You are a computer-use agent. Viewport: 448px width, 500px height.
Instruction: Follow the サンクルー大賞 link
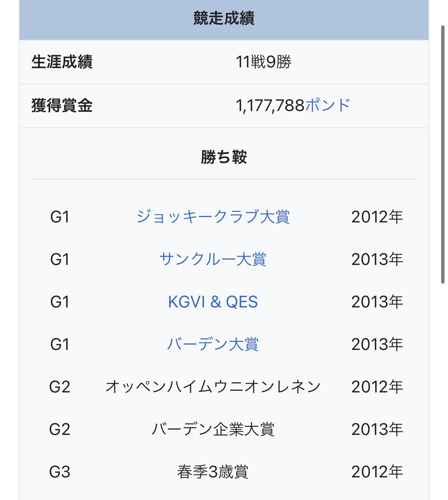point(213,259)
